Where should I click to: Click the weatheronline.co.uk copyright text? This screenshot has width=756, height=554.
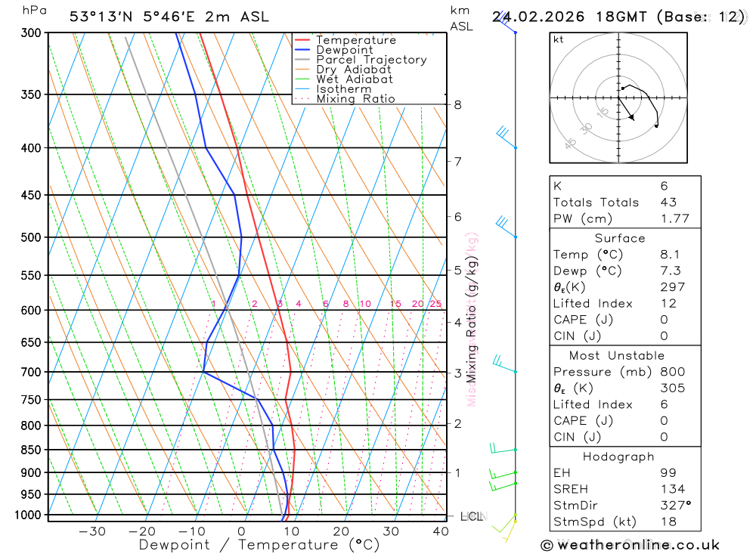pos(631,545)
